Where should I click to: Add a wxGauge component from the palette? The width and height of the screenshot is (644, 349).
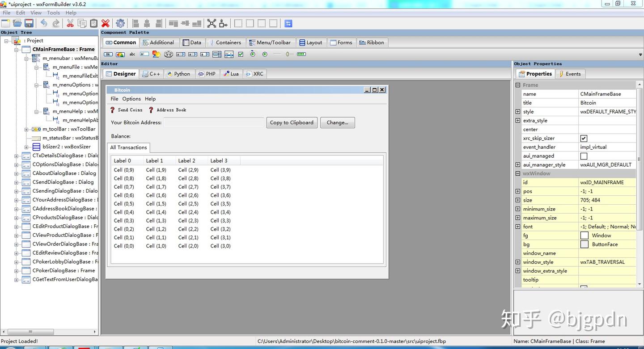tap(301, 54)
